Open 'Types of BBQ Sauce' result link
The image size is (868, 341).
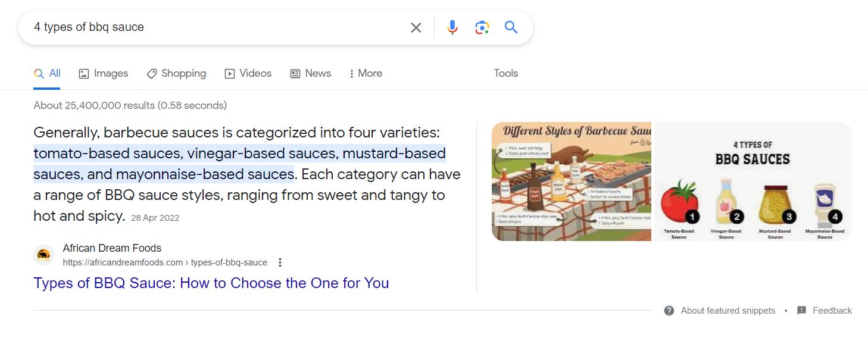(x=211, y=283)
